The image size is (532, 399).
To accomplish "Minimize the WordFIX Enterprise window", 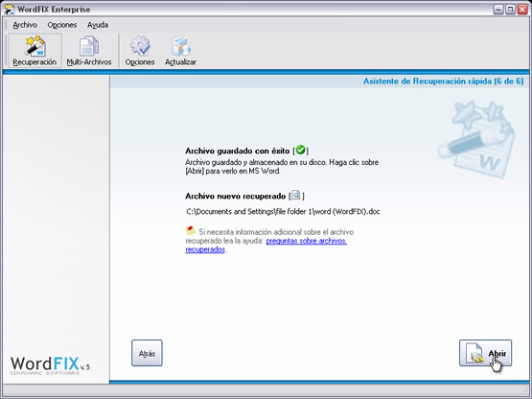I will click(497, 10).
